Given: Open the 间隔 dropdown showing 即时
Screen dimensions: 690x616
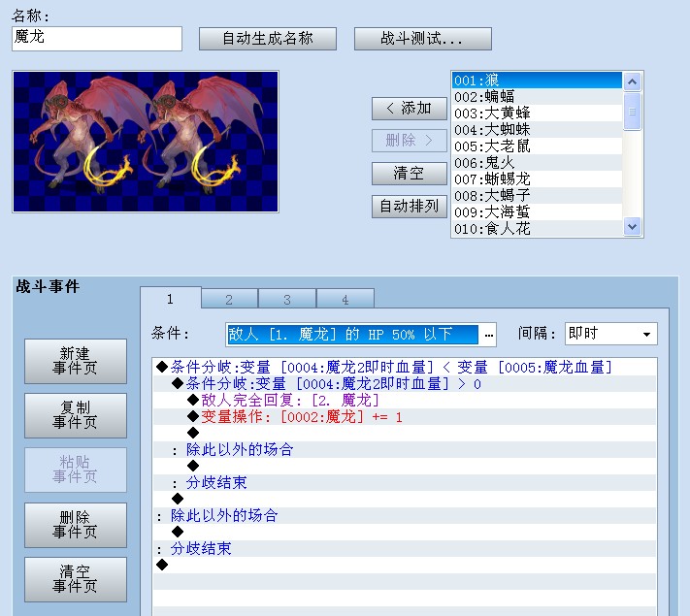Looking at the screenshot, I should (610, 334).
